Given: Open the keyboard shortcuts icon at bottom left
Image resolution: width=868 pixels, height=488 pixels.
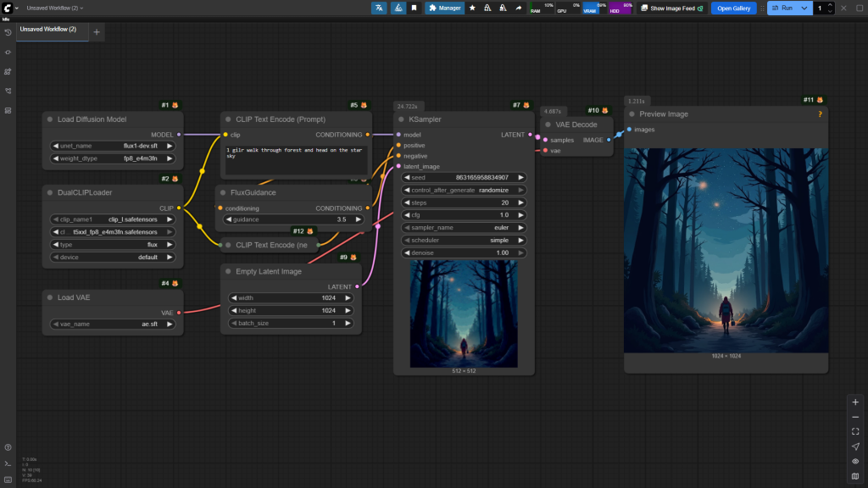Looking at the screenshot, I should click(8, 480).
